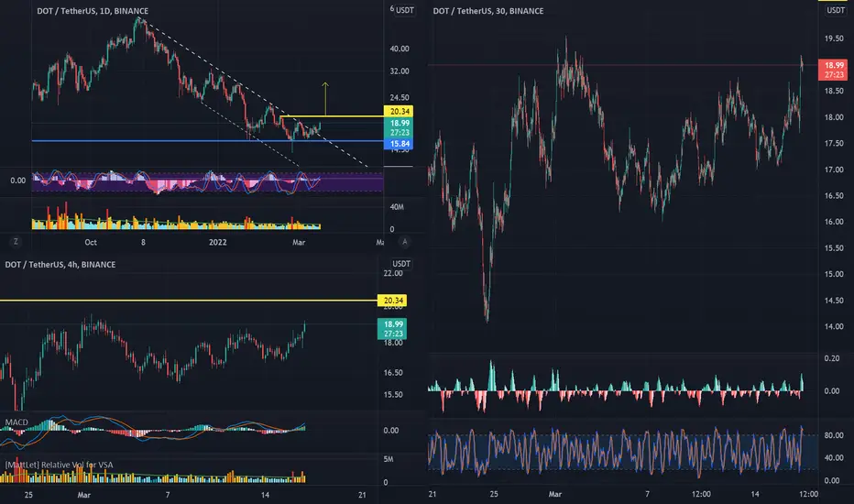Image resolution: width=854 pixels, height=504 pixels.
Task: Click the red 18.99 price label on the 30-minute chart
Action: point(833,70)
